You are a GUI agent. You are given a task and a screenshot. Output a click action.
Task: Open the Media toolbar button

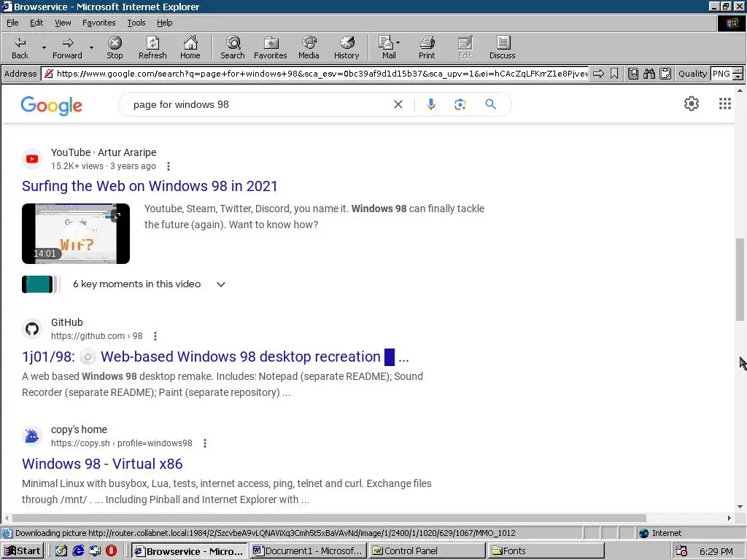(309, 47)
